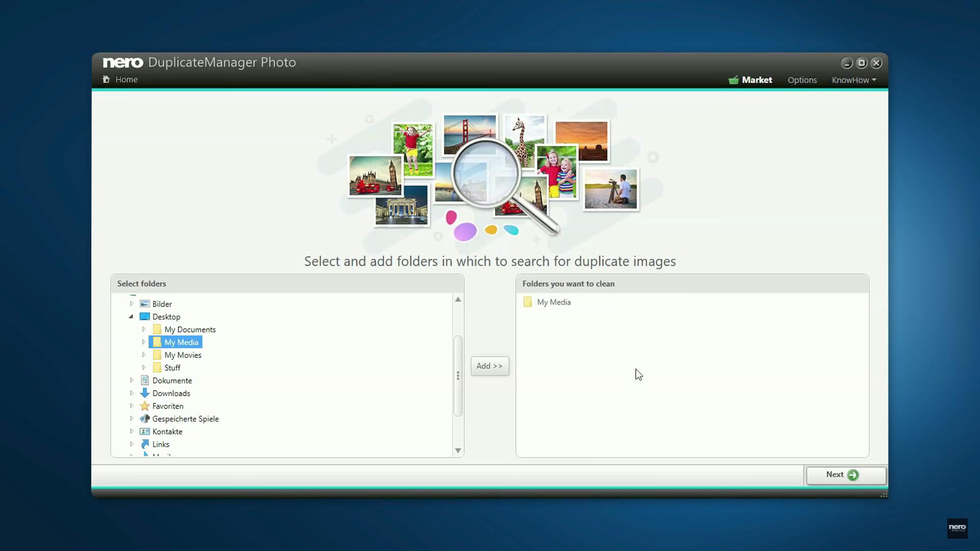Click the folder tree scroll down arrow
The width and height of the screenshot is (980, 551).
click(x=458, y=450)
